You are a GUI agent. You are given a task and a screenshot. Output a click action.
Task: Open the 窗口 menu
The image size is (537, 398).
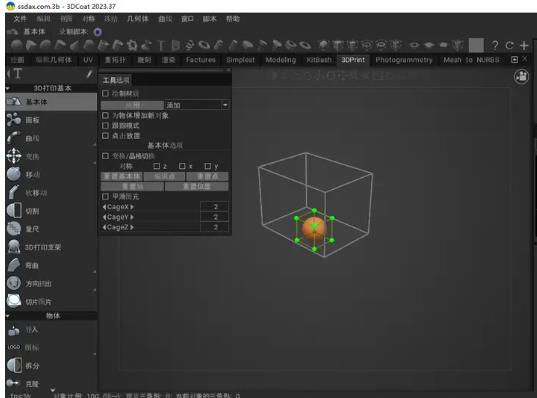coord(187,19)
